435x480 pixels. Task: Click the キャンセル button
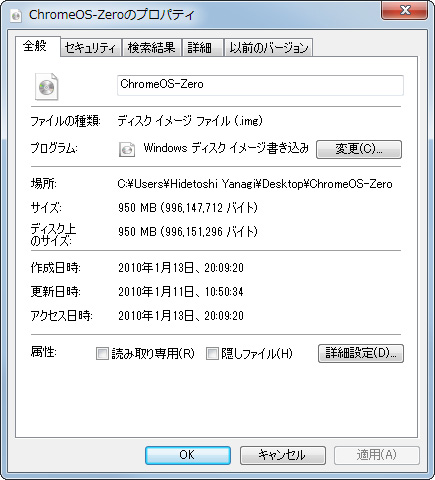point(283,455)
